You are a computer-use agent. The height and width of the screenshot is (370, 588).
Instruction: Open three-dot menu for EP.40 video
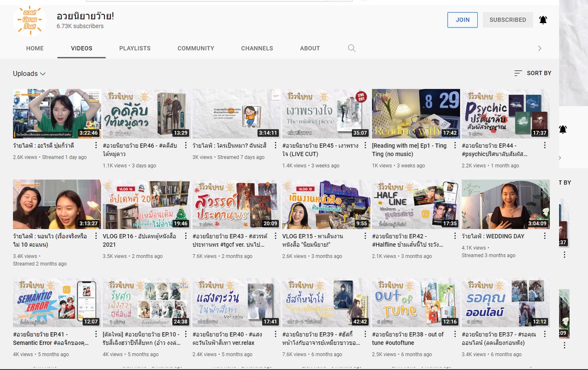point(276,334)
